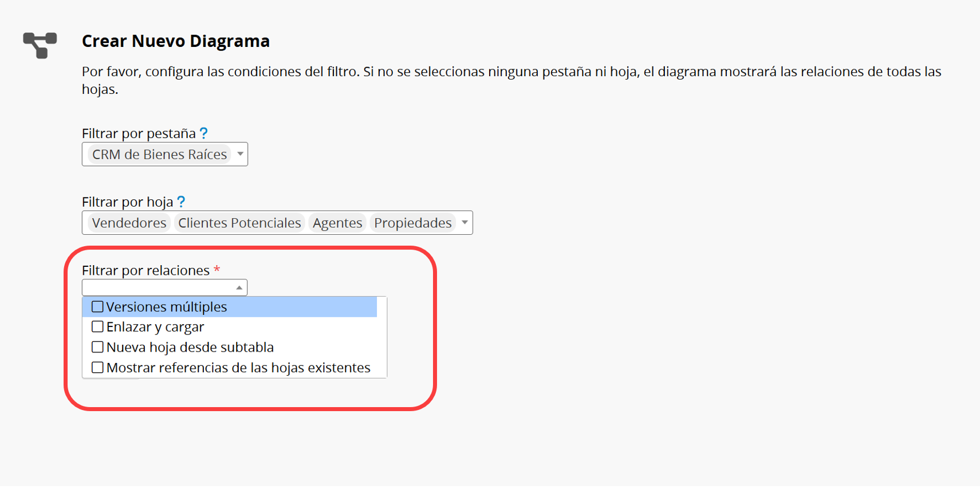Tick the Nueva hoja desde subtabla checkbox
This screenshot has width=980, height=493.
tap(98, 347)
